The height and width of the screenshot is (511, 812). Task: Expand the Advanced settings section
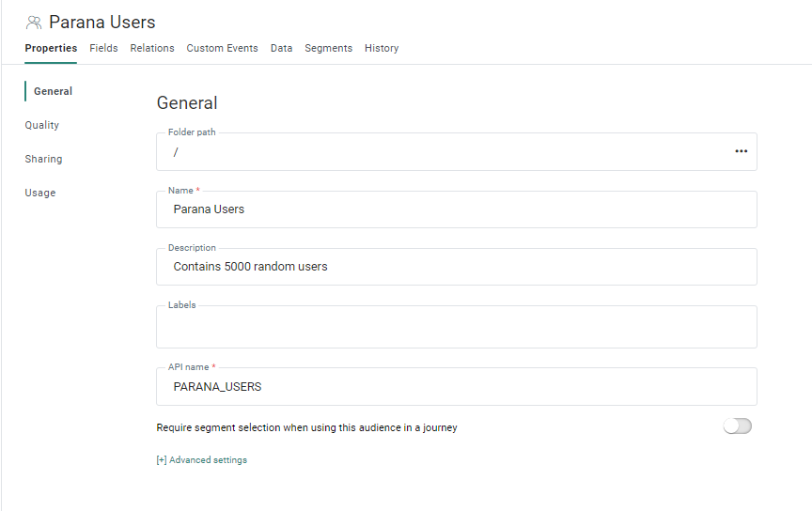(201, 460)
